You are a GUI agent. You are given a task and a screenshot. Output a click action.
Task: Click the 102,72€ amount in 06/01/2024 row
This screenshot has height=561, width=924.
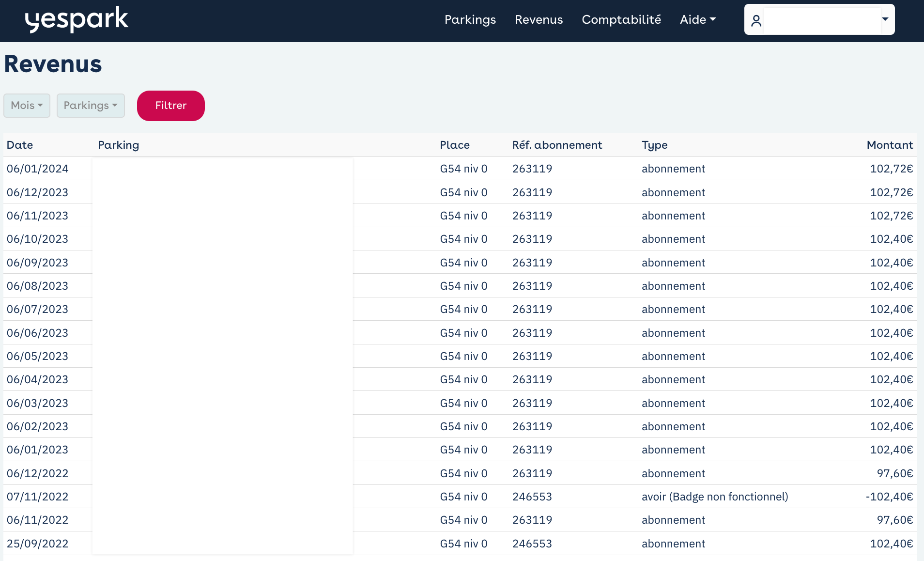click(892, 169)
